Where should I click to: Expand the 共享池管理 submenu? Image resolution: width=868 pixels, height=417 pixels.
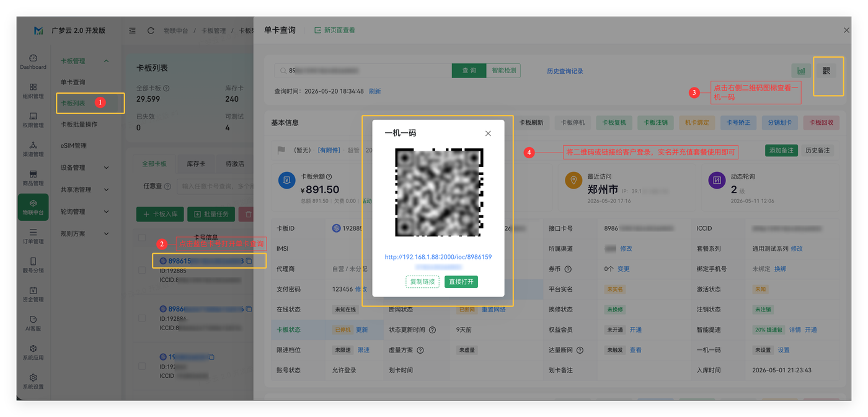(x=84, y=189)
